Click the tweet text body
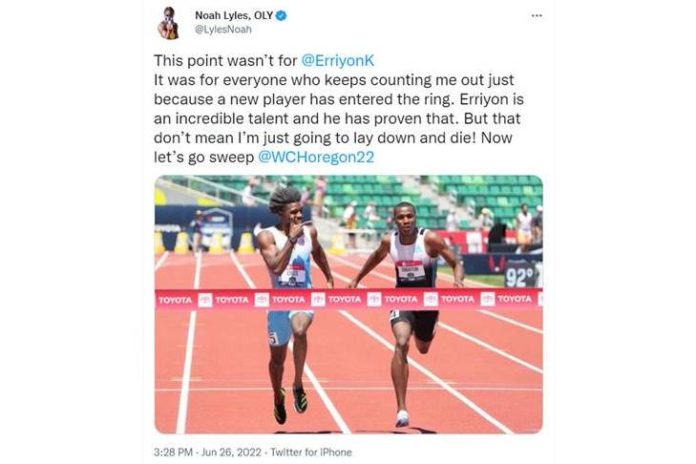696x464 pixels. tap(339, 109)
